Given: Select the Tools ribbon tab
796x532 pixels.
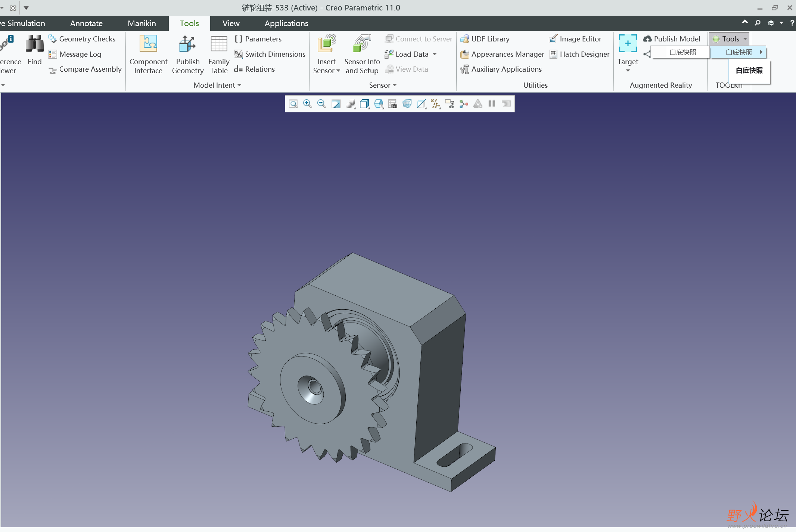Looking at the screenshot, I should [189, 23].
